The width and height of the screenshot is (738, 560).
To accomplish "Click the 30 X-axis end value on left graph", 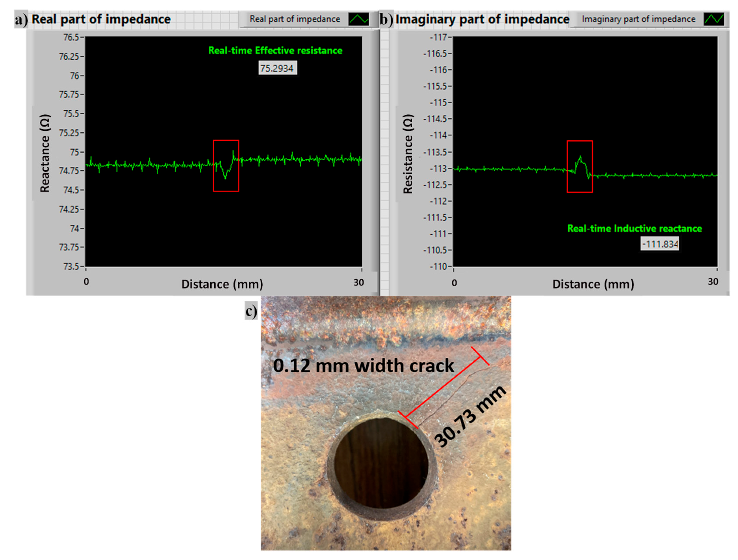I will click(359, 283).
